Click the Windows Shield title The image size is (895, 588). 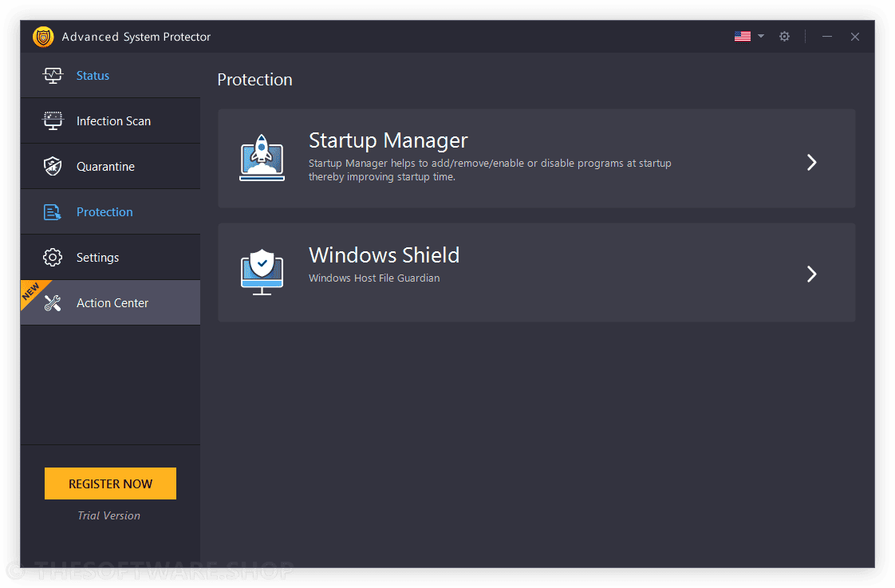pos(384,255)
